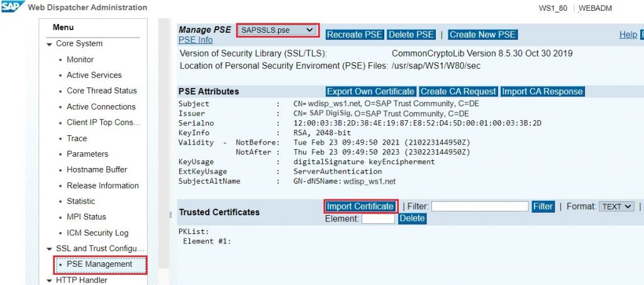The width and height of the screenshot is (644, 285).
Task: Open MPI Status menu item
Action: click(x=86, y=217)
